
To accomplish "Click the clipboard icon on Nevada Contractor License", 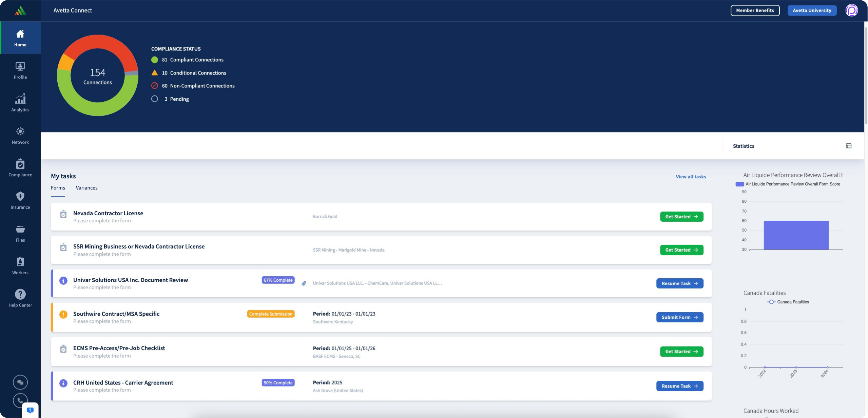I will (63, 214).
